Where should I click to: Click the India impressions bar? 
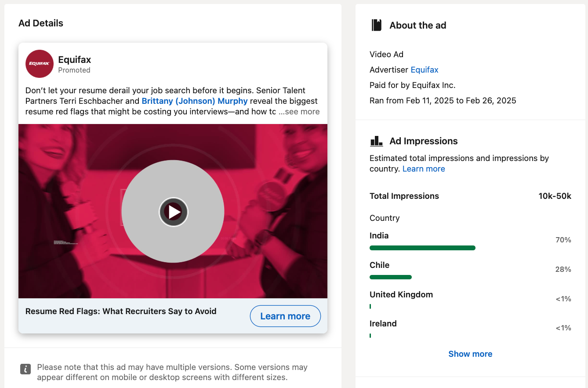coord(422,248)
